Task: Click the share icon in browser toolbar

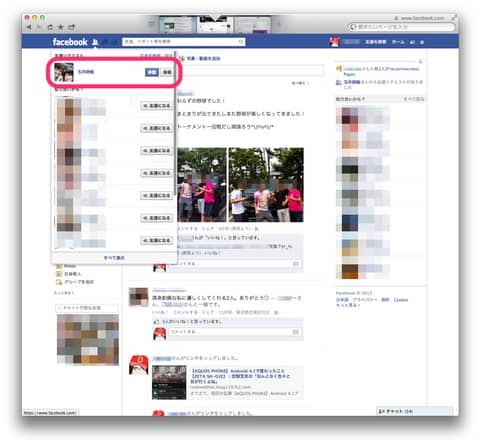Action: (72, 27)
